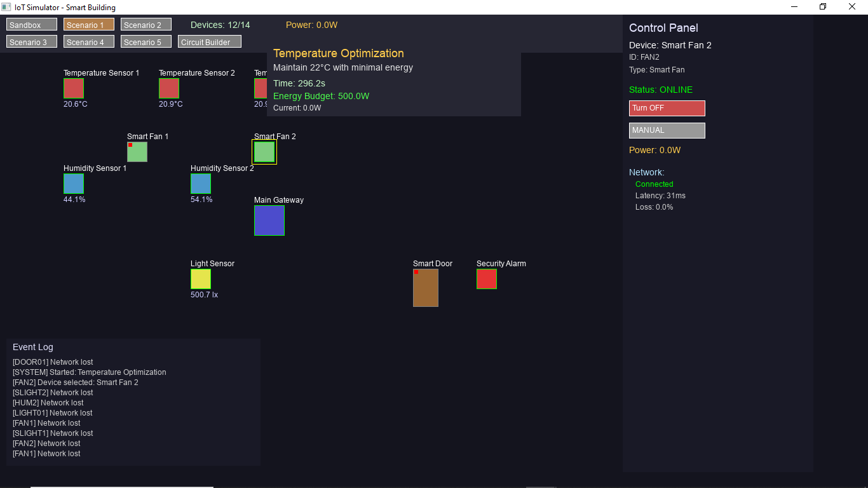This screenshot has width=868, height=488.
Task: Click the Type: Smart Fan label
Action: 657,70
